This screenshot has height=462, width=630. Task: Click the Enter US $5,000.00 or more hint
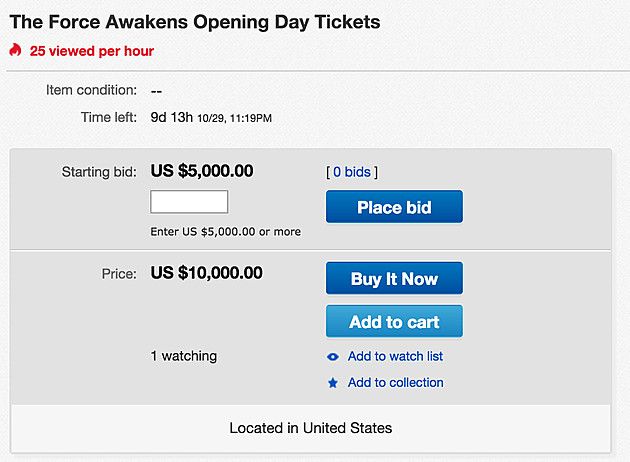[225, 232]
